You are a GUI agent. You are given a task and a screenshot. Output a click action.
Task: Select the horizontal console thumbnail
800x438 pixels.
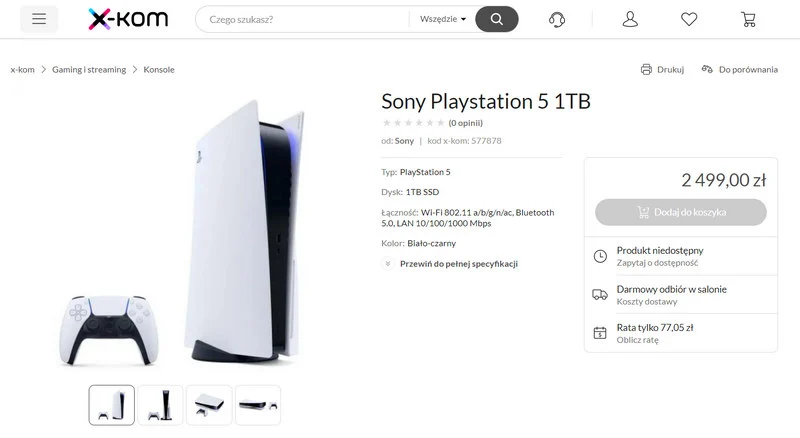[258, 405]
